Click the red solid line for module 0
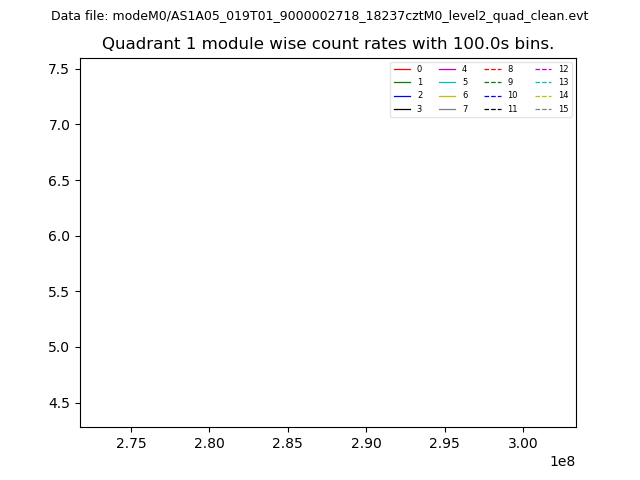The width and height of the screenshot is (640, 480). [402, 69]
